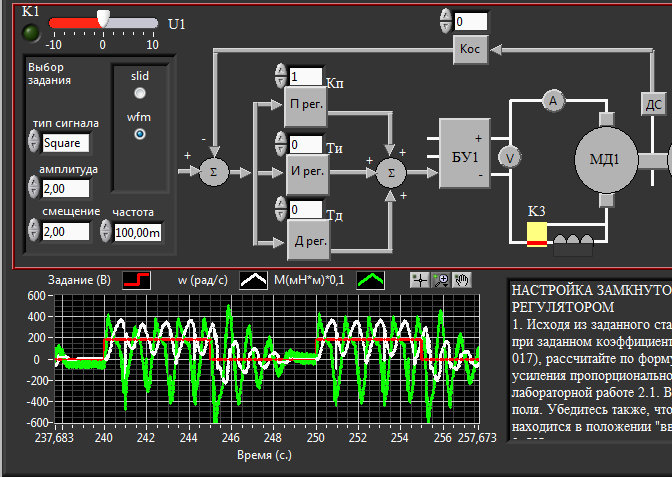Click the Выбор задания panel label
672x477 pixels.
[x=49, y=74]
